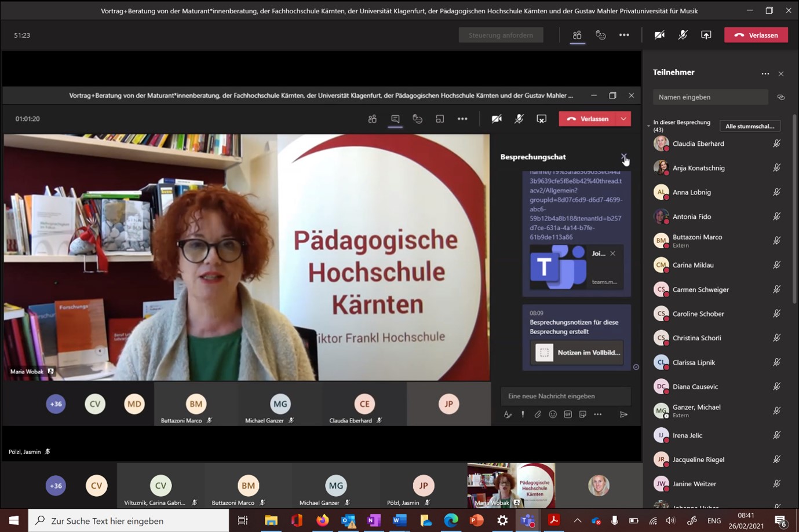Select participant Carina Miklau
The height and width of the screenshot is (532, 799).
[717, 265]
